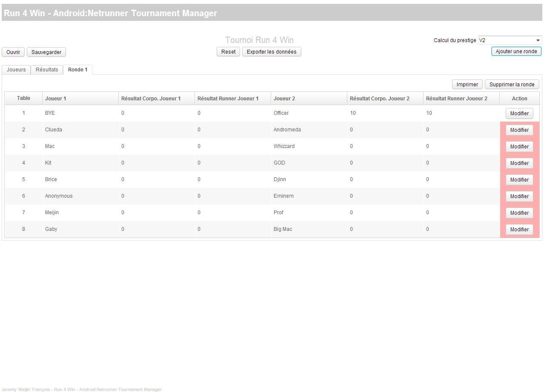
Task: Switch to the Joueurs tab
Action: point(16,69)
